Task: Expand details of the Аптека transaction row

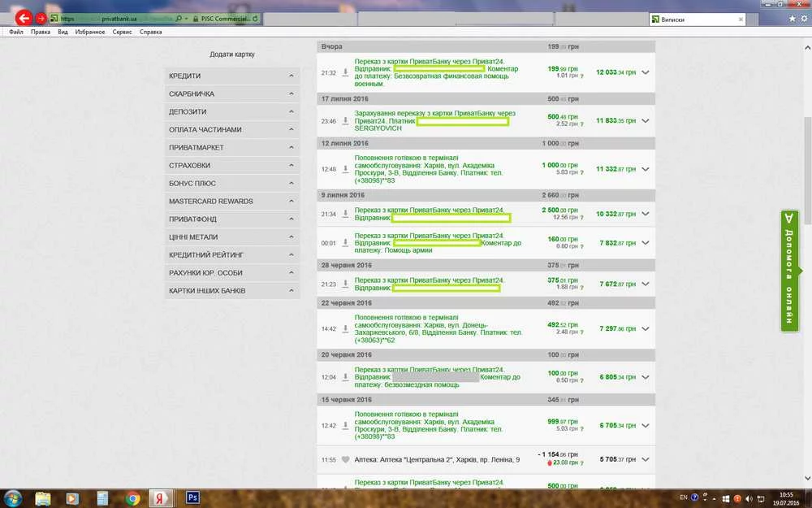Action: pyautogui.click(x=646, y=459)
